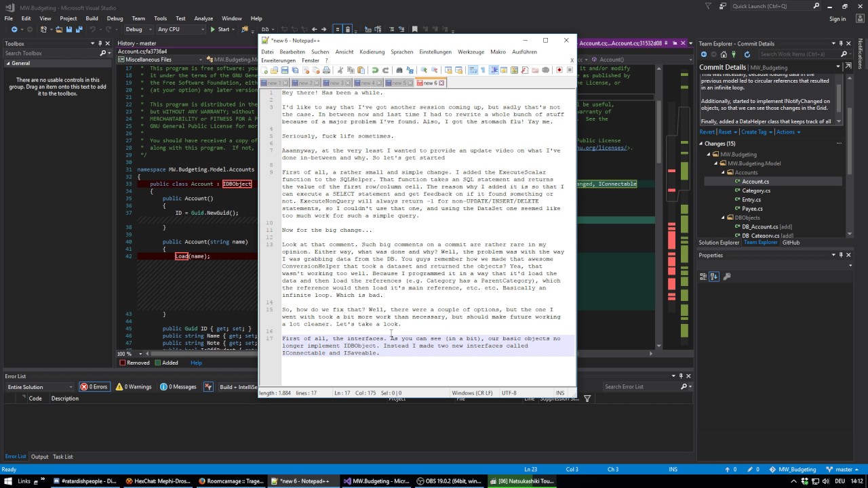Open the Debug menu in Visual Studio
This screenshot has height=488, width=868.
(x=115, y=18)
